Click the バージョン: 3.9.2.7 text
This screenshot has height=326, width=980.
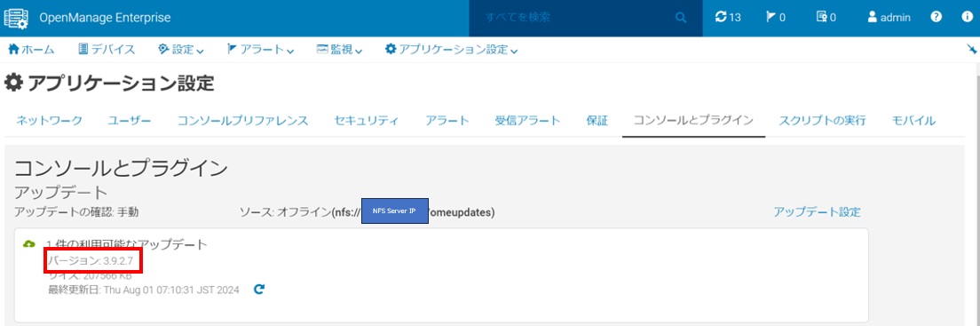[x=90, y=260]
